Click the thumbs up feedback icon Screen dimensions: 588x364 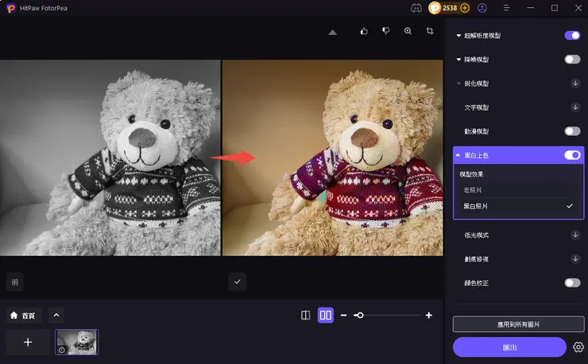tap(364, 31)
